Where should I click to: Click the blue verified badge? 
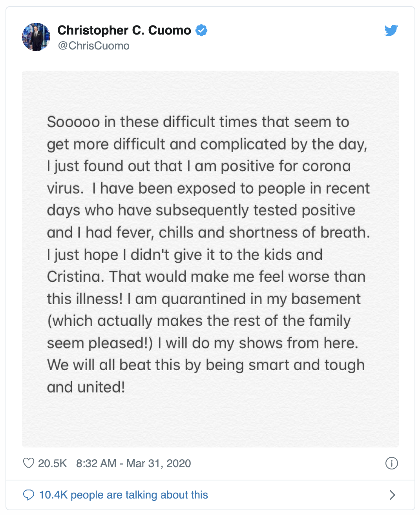pos(201,30)
